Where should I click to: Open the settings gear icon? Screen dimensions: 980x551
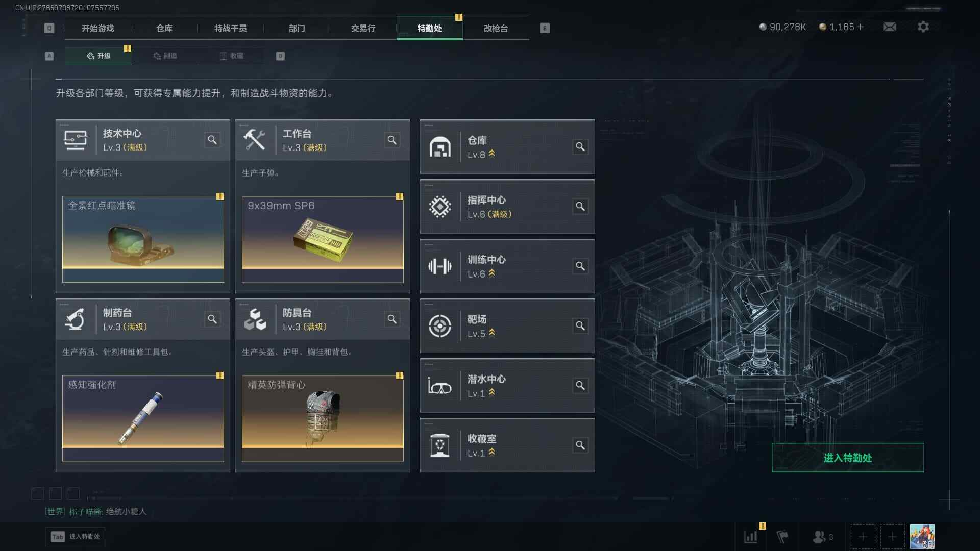click(x=923, y=27)
